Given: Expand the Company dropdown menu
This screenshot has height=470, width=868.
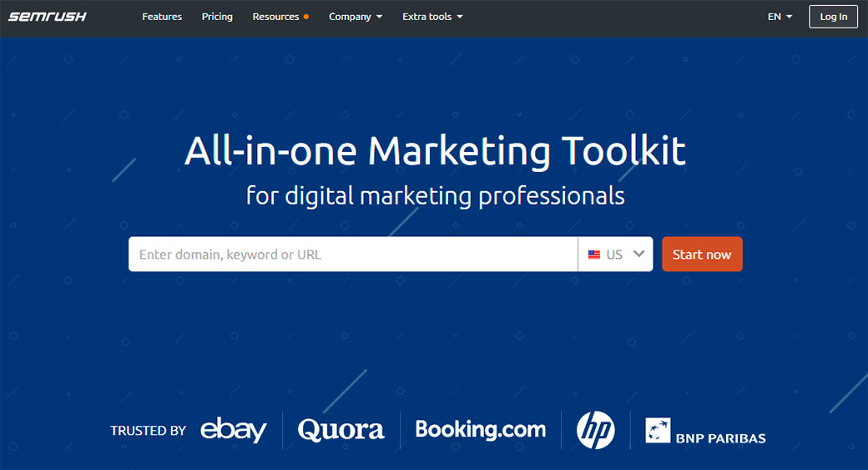Looking at the screenshot, I should 356,17.
